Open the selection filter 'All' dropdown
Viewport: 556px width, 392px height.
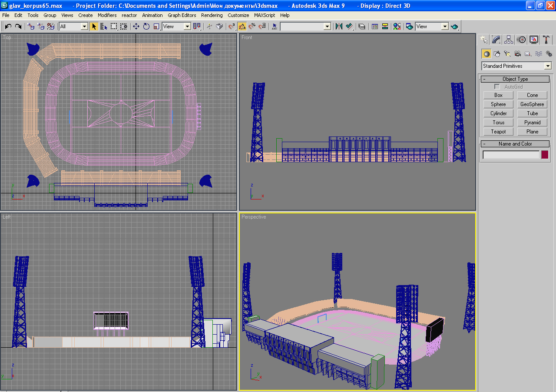click(x=84, y=27)
